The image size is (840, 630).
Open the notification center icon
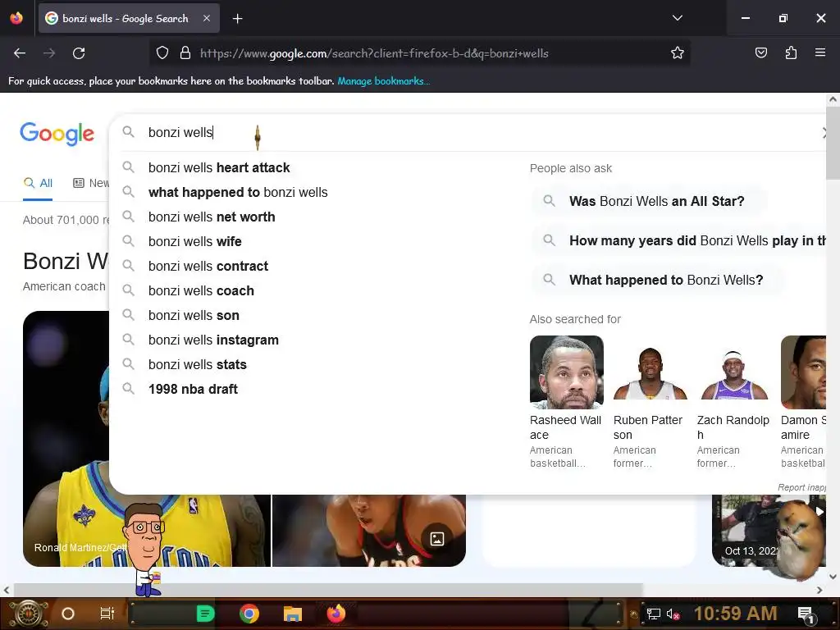coord(806,614)
